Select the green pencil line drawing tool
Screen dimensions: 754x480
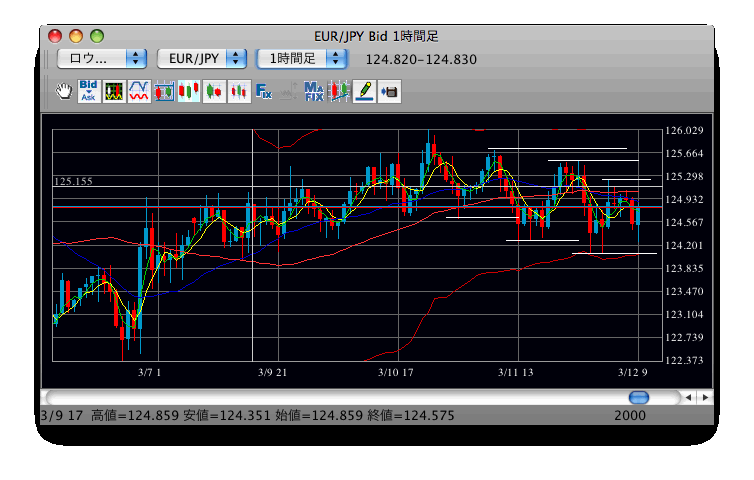click(364, 91)
